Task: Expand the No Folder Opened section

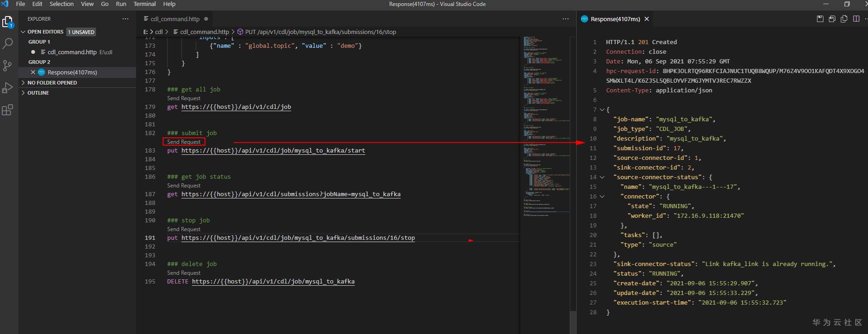Action: (x=23, y=83)
